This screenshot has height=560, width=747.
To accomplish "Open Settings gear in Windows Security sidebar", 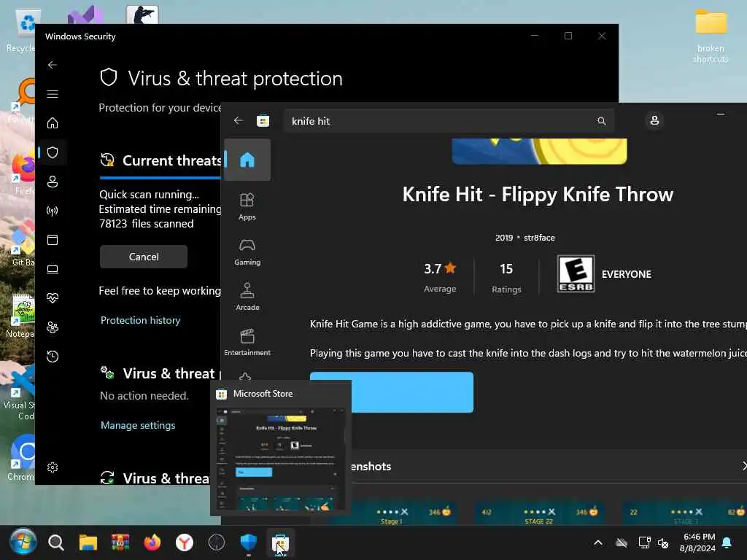I will (53, 467).
